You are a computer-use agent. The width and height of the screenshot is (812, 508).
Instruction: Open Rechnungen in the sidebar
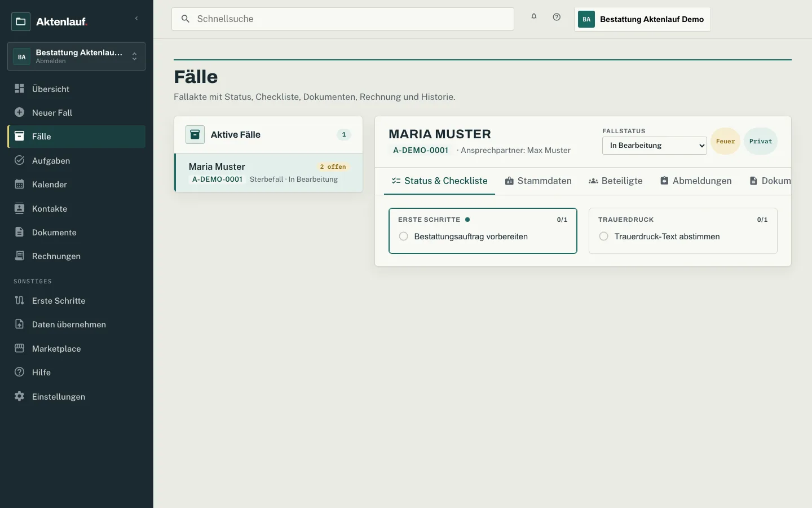point(76,256)
